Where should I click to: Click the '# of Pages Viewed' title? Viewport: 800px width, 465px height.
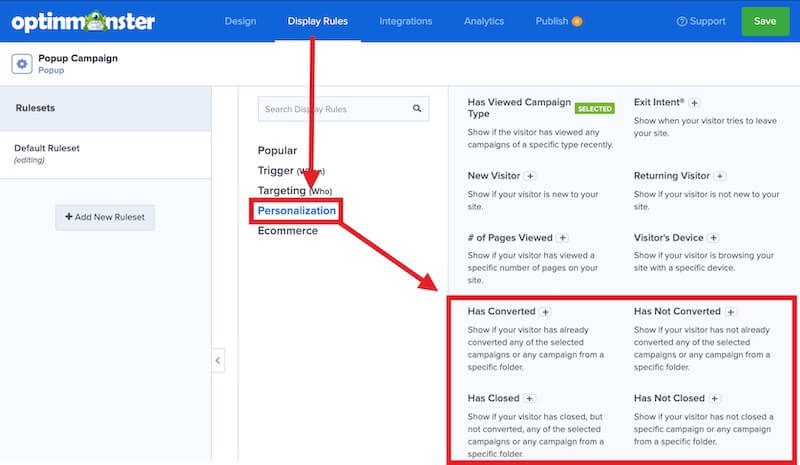[x=510, y=238]
